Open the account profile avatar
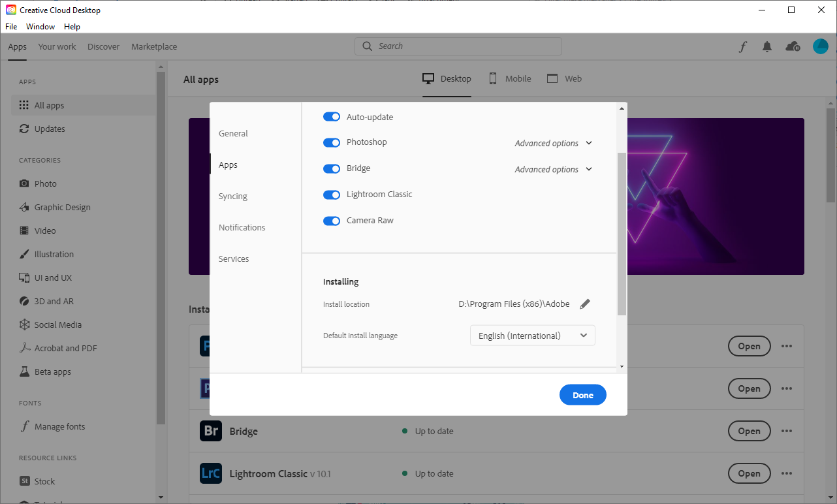The width and height of the screenshot is (837, 504). [821, 46]
